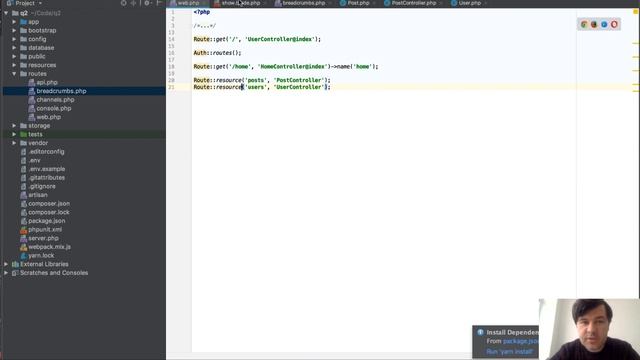Select composer.json file
Viewport: 640px width, 360px height.
point(49,203)
